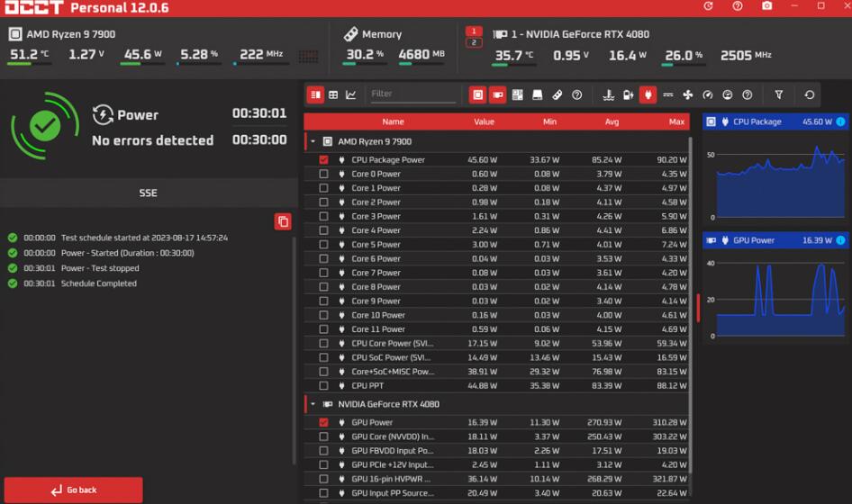Sort the table by the Max column
The width and height of the screenshot is (852, 504).
point(676,121)
